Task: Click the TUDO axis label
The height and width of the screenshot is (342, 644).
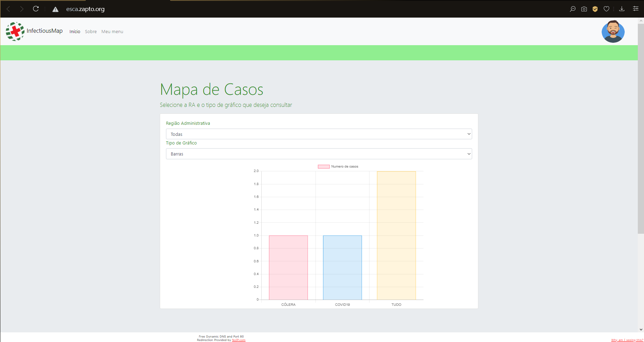Action: [x=396, y=305]
